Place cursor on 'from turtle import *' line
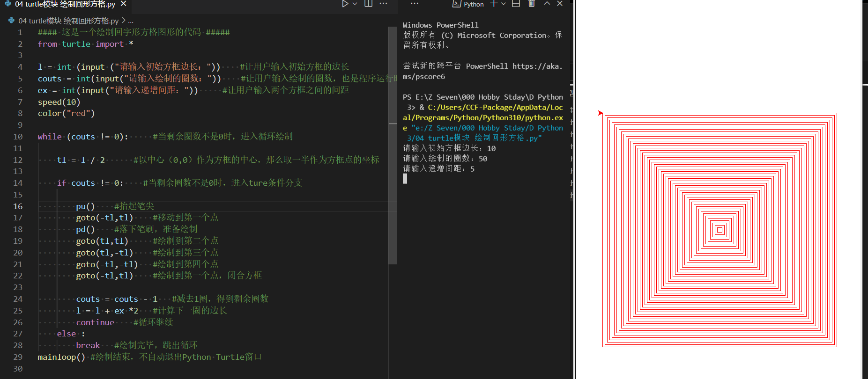Image resolution: width=868 pixels, height=379 pixels. pos(86,44)
